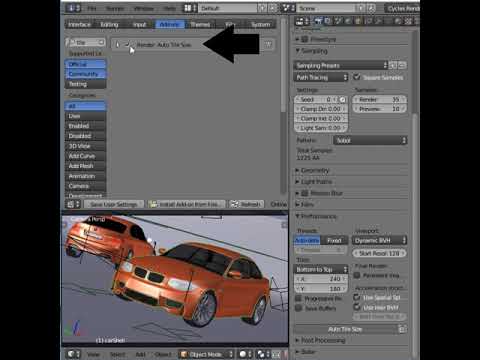Add a sampling preset
480x360 pixels.
pos(393,65)
